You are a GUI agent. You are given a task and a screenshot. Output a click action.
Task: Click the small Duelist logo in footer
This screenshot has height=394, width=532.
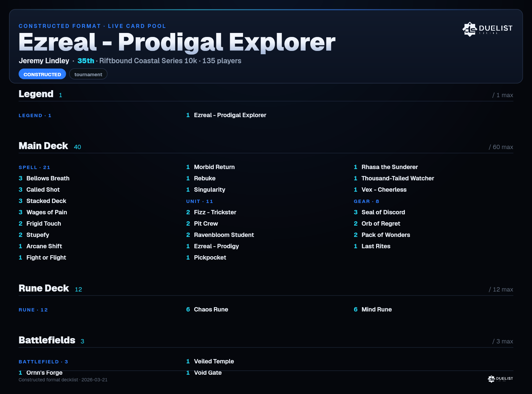[500, 379]
